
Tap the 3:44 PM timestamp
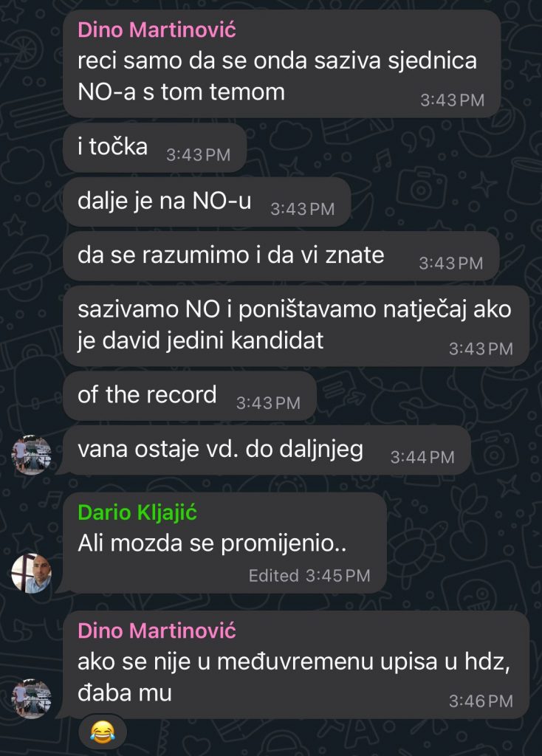tap(422, 457)
